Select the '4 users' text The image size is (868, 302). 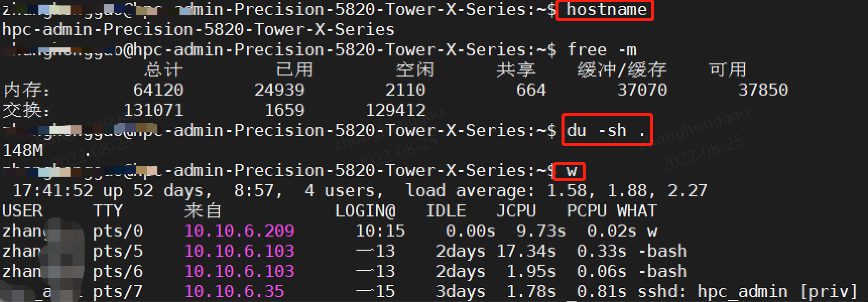[x=340, y=191]
